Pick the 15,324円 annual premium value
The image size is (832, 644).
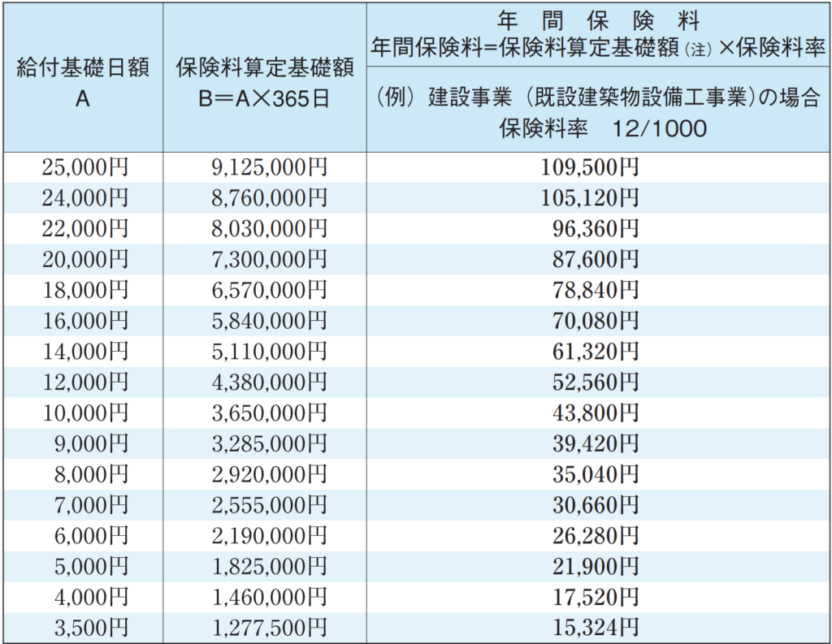click(x=596, y=629)
